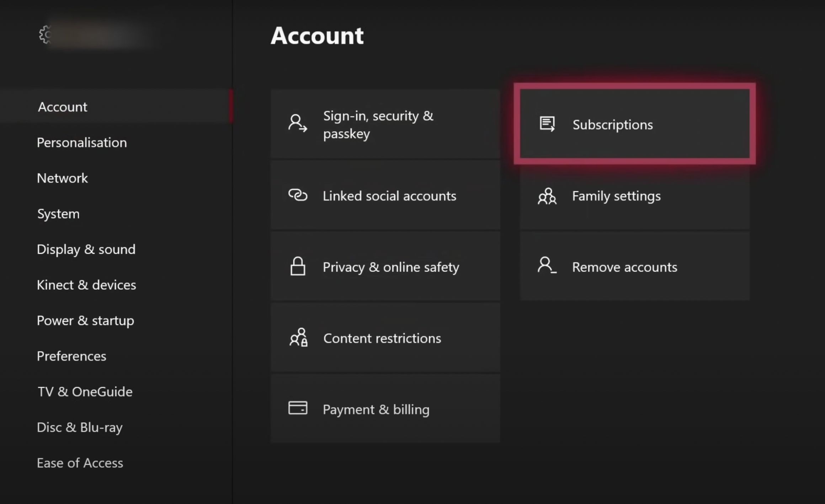Image resolution: width=825 pixels, height=504 pixels.
Task: Open Family settings
Action: (635, 196)
